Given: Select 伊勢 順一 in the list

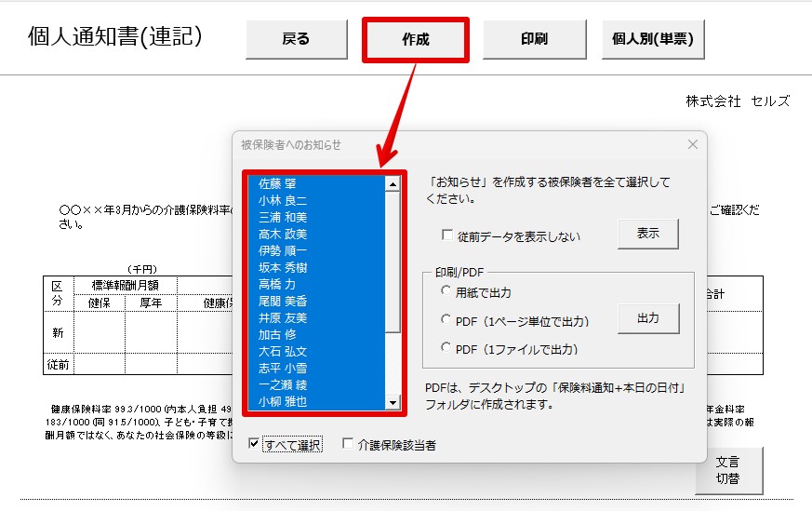Looking at the screenshot, I should 317,250.
